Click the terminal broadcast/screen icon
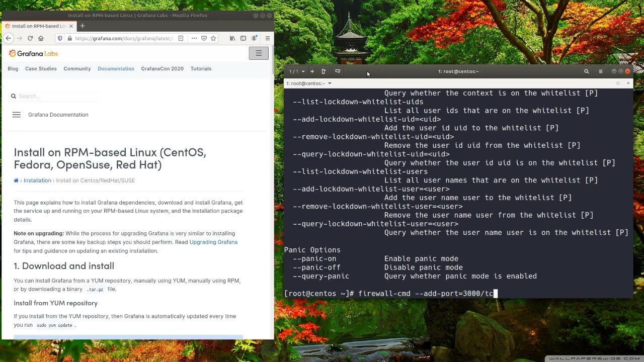Viewport: 644px width, 362px height. (338, 71)
